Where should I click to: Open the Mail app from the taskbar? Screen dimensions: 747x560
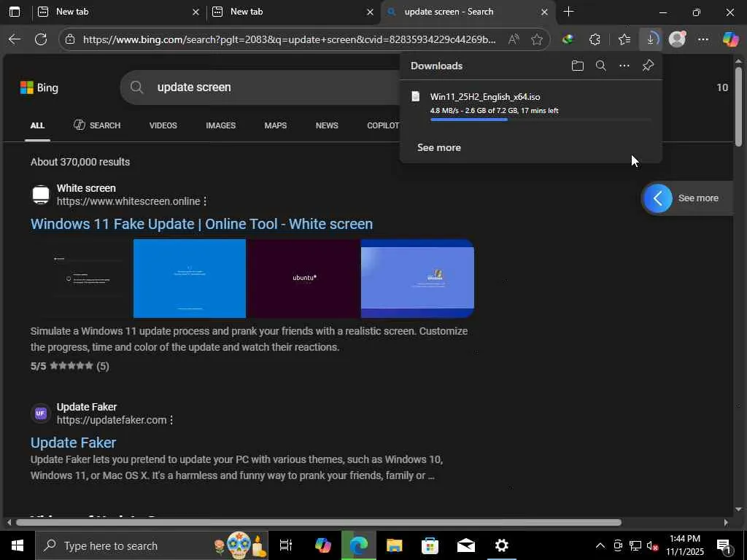tap(466, 545)
